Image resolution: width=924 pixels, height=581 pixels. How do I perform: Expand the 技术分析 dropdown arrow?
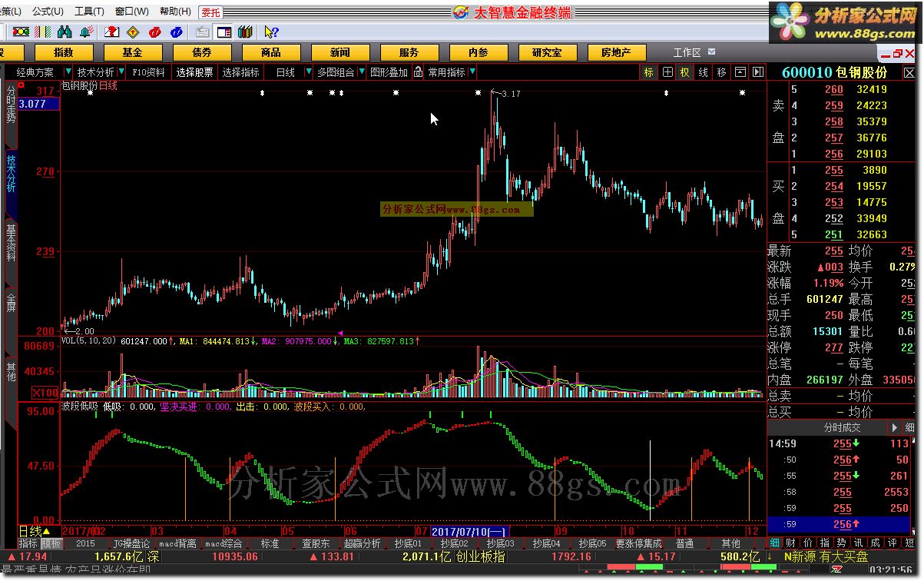[x=120, y=72]
